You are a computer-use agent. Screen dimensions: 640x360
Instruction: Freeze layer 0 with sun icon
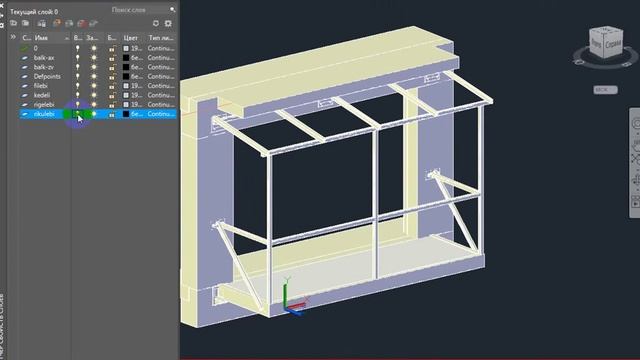94,48
